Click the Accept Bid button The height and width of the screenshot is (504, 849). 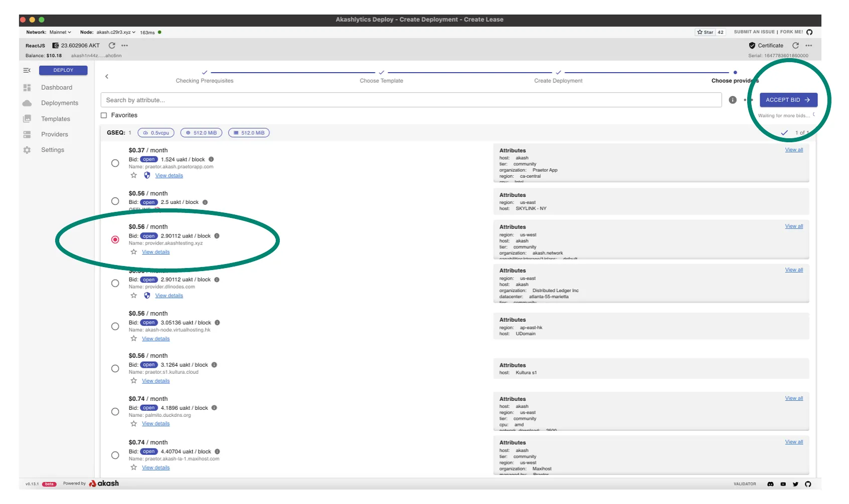pyautogui.click(x=788, y=100)
